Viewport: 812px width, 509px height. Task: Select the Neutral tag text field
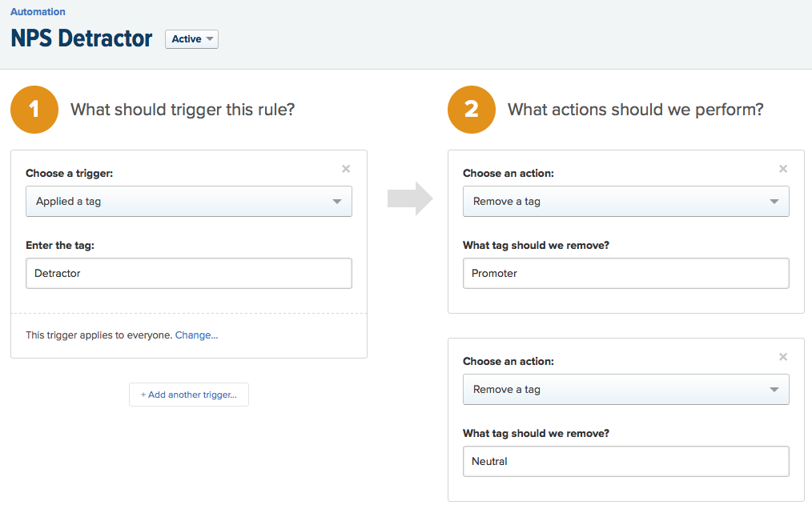point(625,461)
